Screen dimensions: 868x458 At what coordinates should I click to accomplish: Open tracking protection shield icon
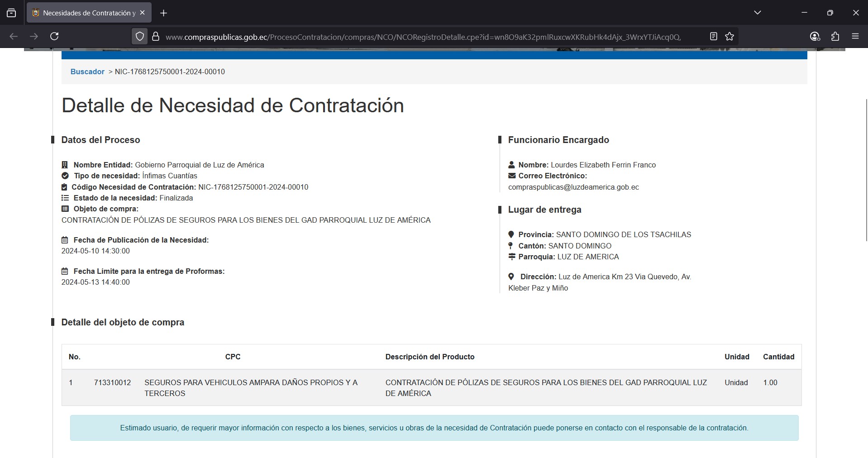pos(140,37)
